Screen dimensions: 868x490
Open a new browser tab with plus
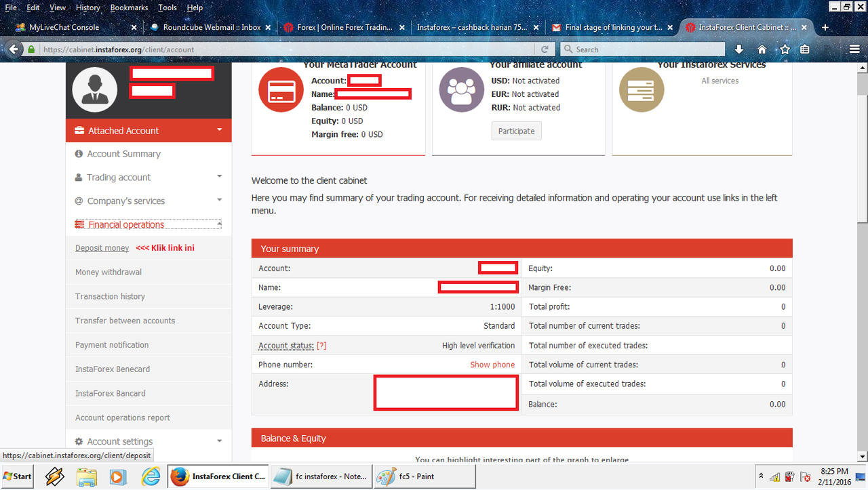825,28
